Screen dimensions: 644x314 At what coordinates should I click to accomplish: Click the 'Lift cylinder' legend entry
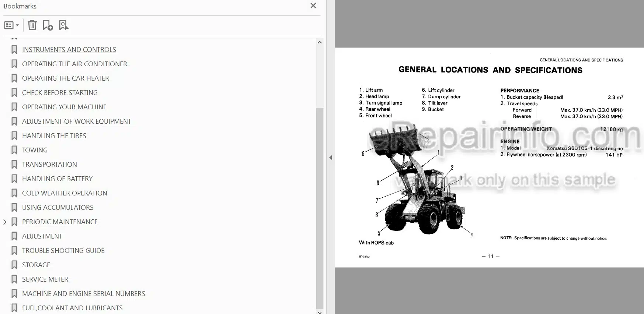pos(441,90)
